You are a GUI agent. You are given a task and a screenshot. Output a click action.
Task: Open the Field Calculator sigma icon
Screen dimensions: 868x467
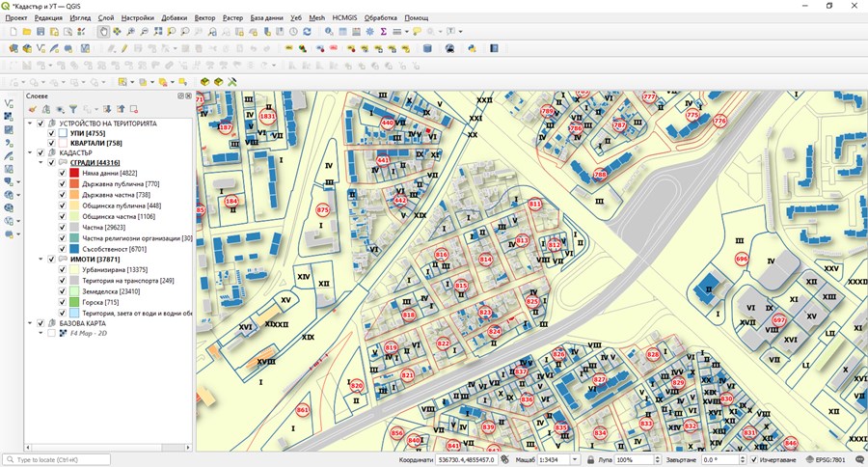[383, 32]
